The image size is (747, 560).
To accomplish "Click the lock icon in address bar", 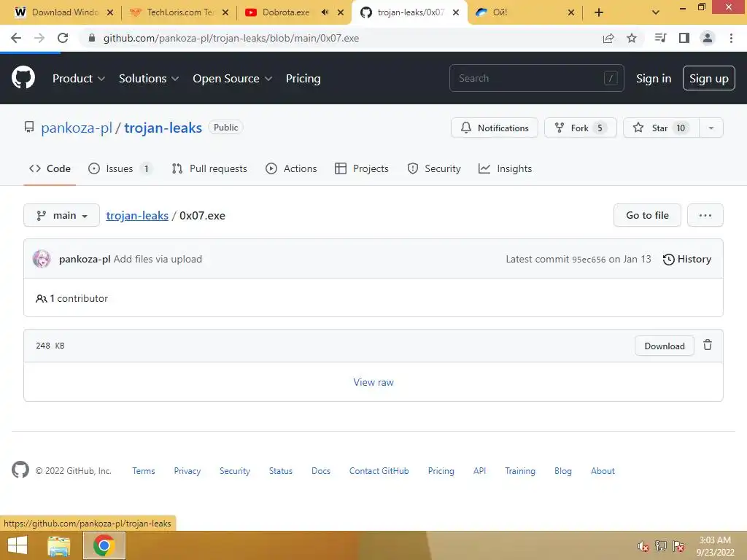I will (92, 38).
